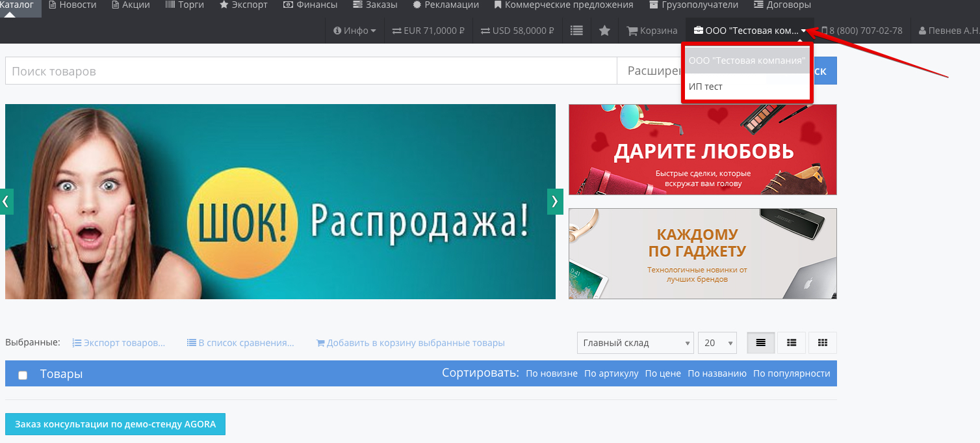Expand the Главный склад warehouse dropdown
The height and width of the screenshot is (443, 980).
(635, 343)
